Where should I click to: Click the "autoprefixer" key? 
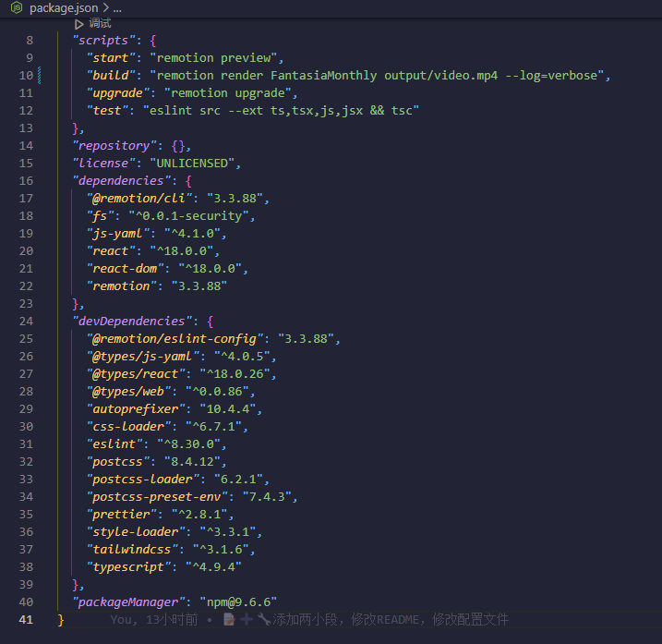(136, 409)
